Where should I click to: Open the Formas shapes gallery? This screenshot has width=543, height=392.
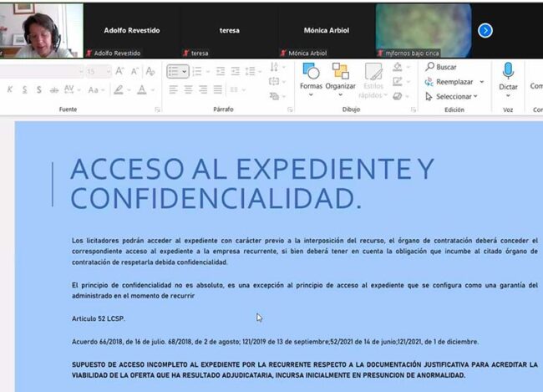tap(311, 79)
